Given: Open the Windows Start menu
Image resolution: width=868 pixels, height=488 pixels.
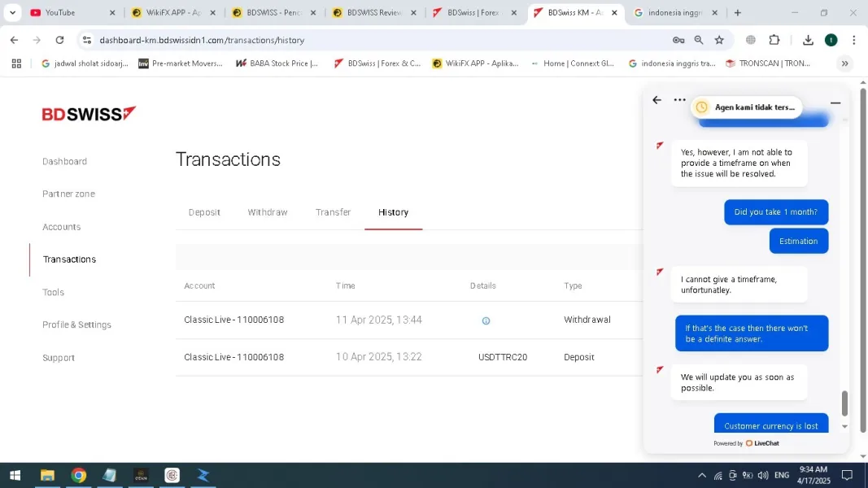Looking at the screenshot, I should click(x=15, y=475).
